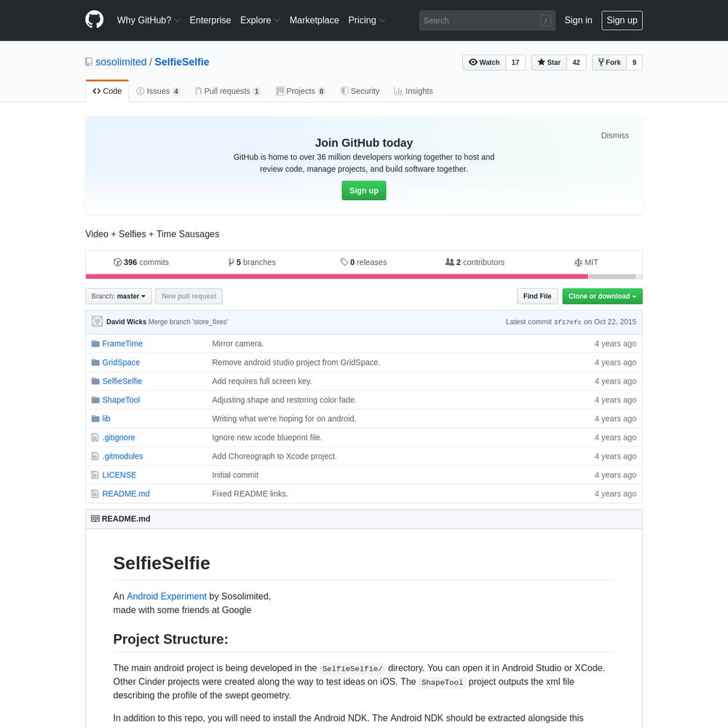Switch to the Insights tab
The image size is (728, 728).
(414, 91)
